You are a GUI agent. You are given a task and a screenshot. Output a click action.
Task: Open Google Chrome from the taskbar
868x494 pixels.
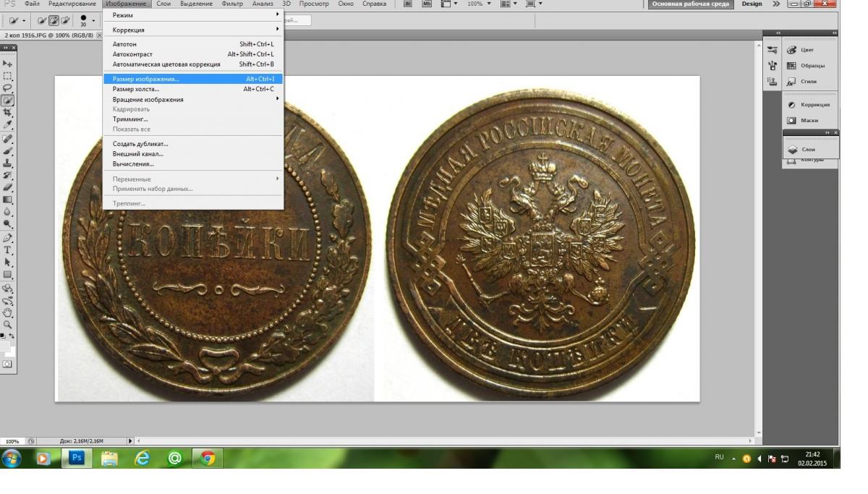tap(208, 459)
